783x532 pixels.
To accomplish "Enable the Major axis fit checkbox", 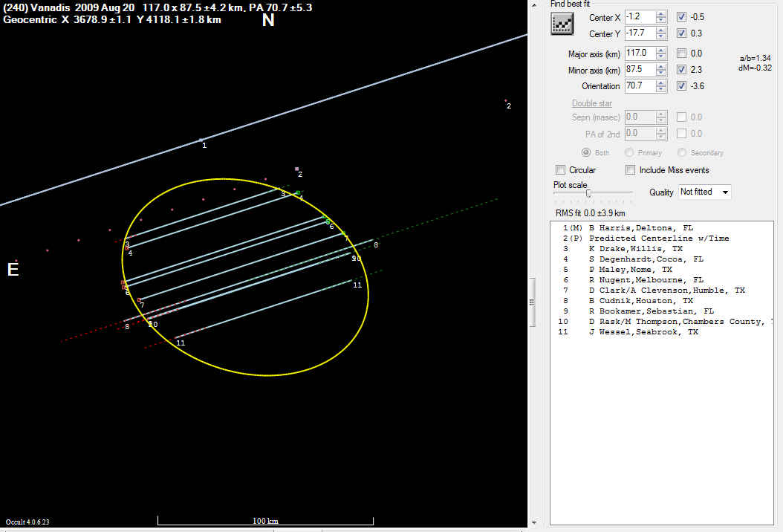I will tap(682, 53).
